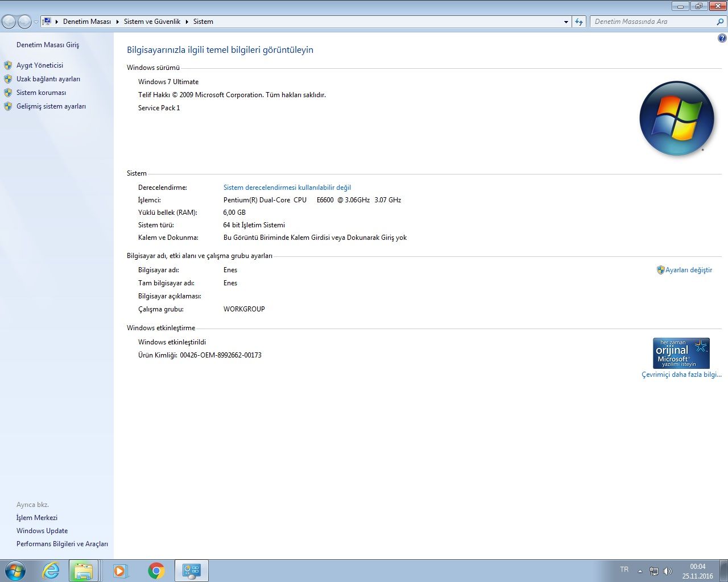Click the Control Panel taskbar button
728x582 pixels.
click(192, 571)
